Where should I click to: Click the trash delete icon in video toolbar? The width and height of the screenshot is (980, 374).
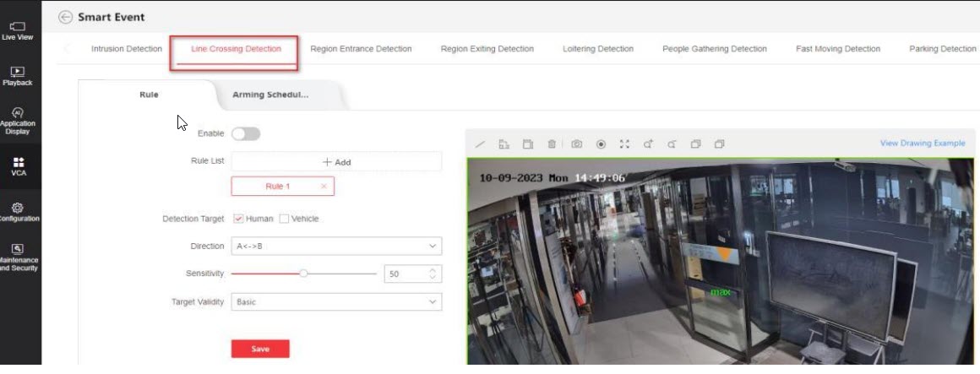(552, 144)
